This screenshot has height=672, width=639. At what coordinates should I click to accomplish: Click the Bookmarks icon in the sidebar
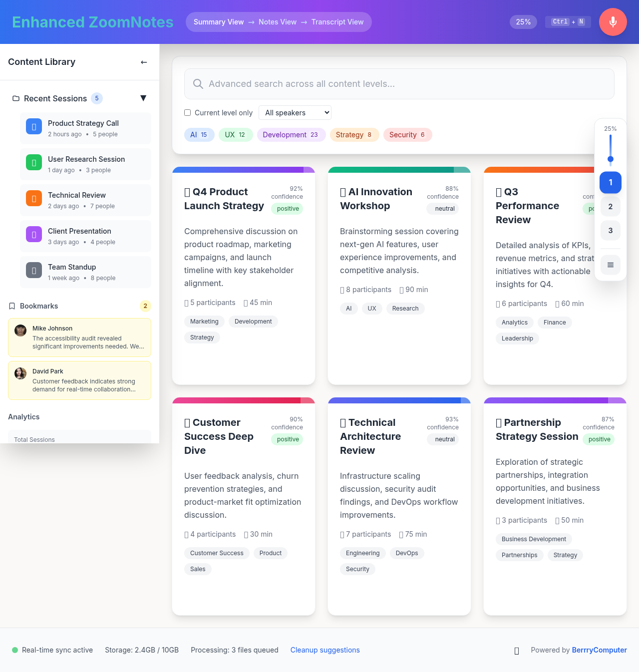[12, 306]
